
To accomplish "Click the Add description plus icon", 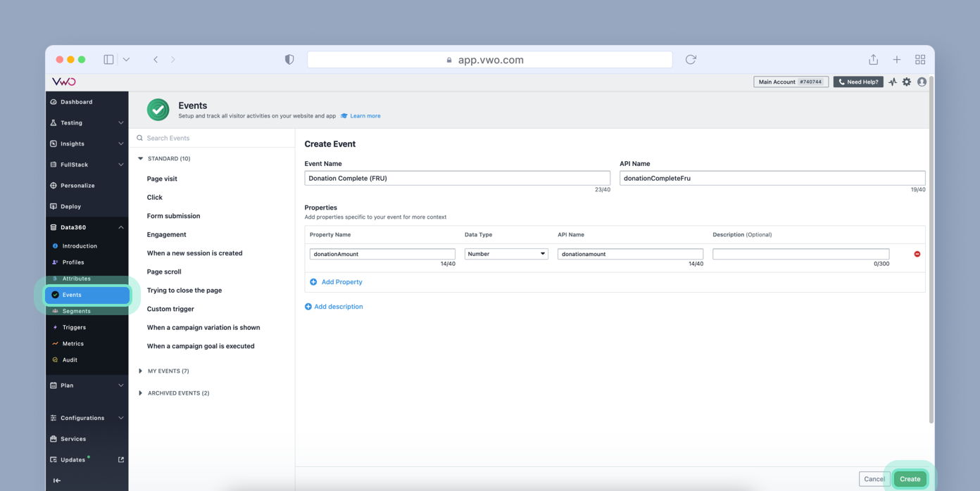I will [307, 306].
